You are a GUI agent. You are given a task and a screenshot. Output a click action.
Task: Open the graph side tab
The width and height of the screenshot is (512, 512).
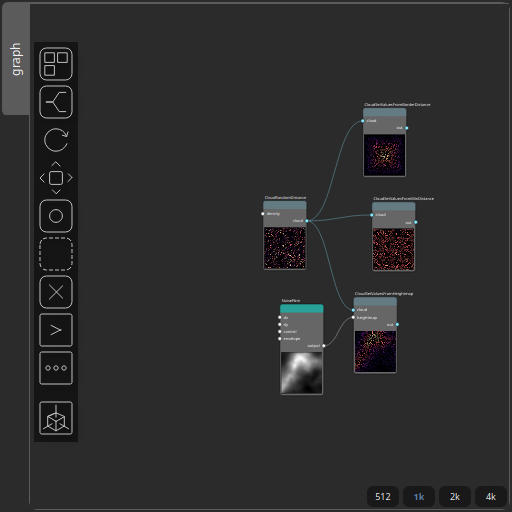(x=16, y=59)
